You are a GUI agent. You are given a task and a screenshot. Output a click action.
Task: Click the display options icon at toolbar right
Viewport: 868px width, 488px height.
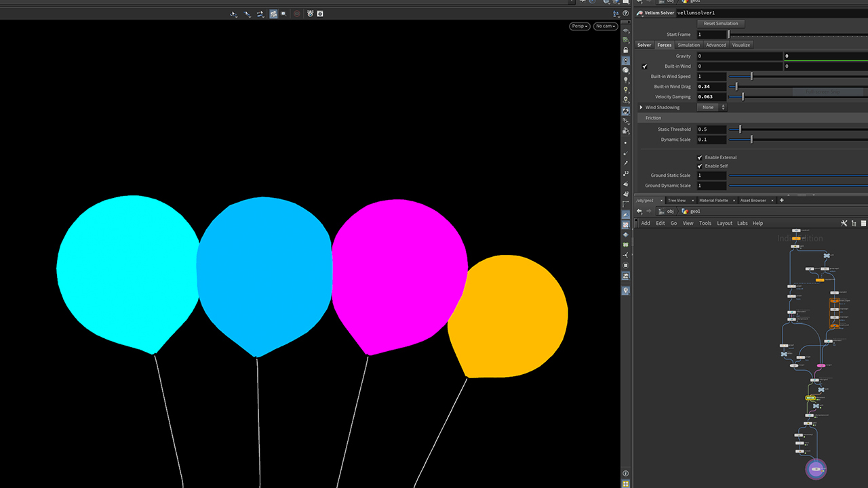616,14
